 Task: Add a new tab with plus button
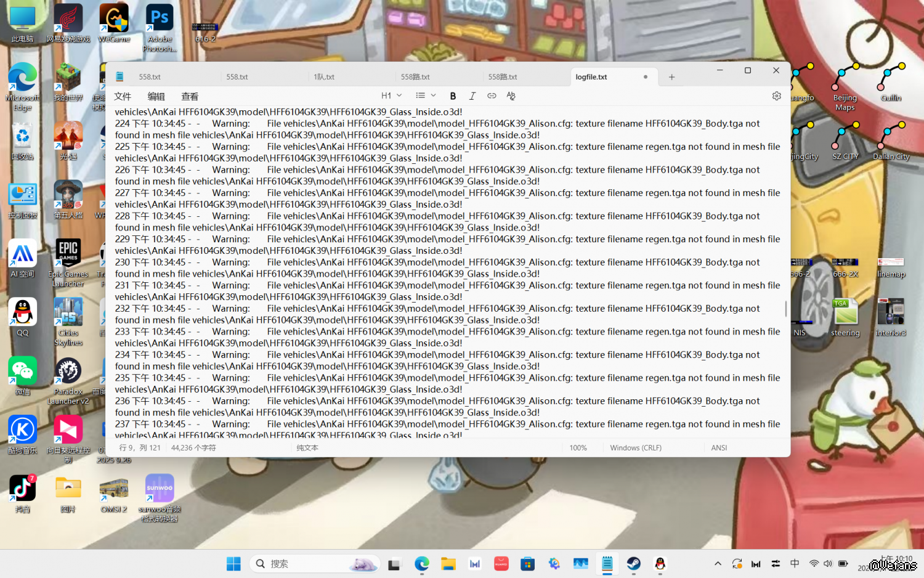point(671,77)
